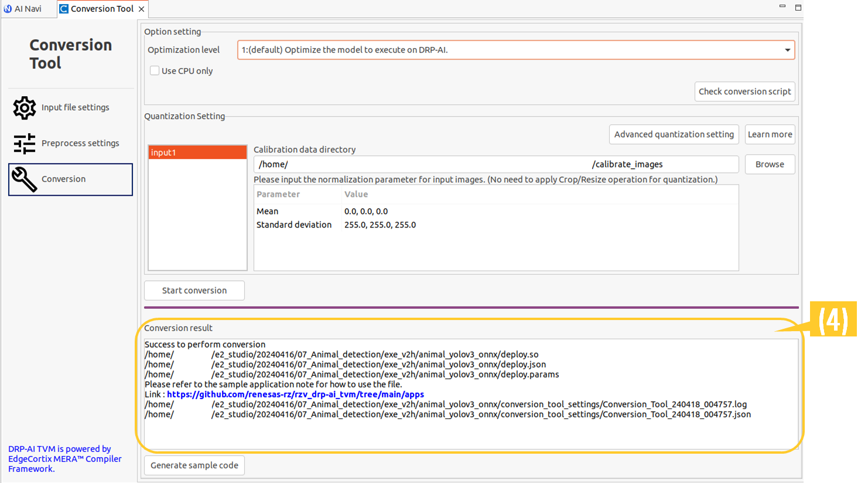This screenshot has width=868, height=483.
Task: Close the Conversion Tool tab
Action: [141, 9]
